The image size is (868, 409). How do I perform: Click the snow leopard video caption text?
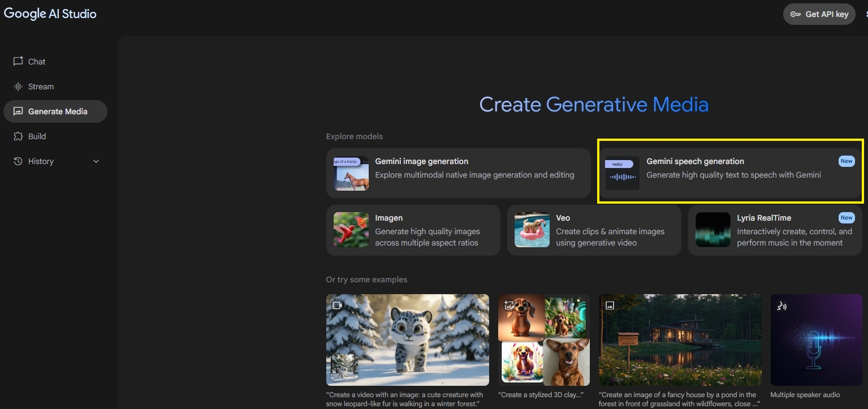[405, 399]
